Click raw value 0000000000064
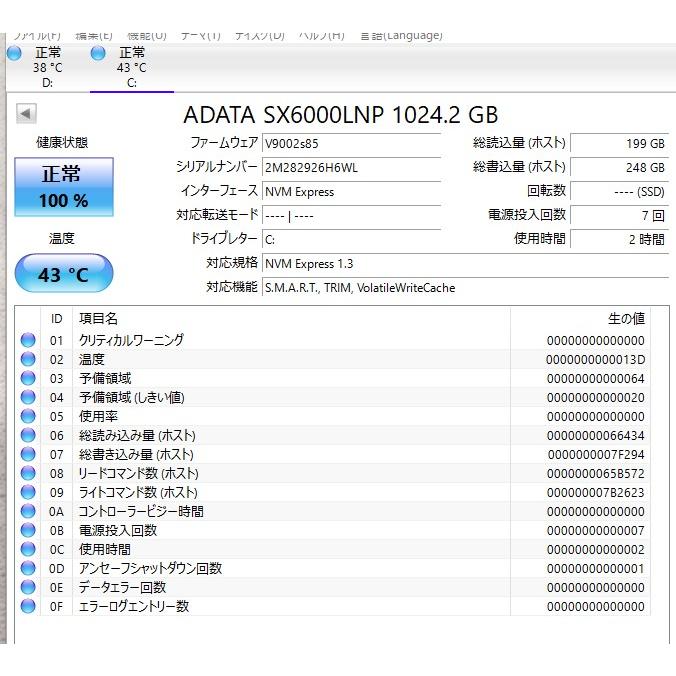The image size is (676, 676). [x=595, y=379]
